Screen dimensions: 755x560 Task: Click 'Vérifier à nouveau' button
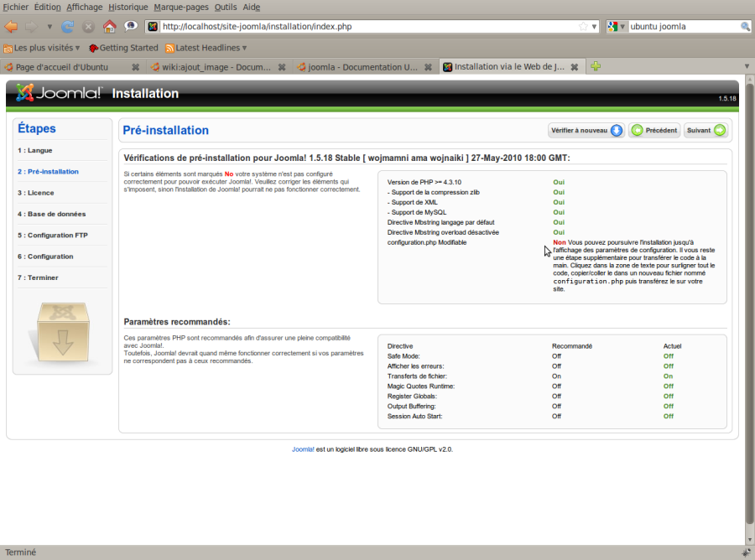point(586,131)
